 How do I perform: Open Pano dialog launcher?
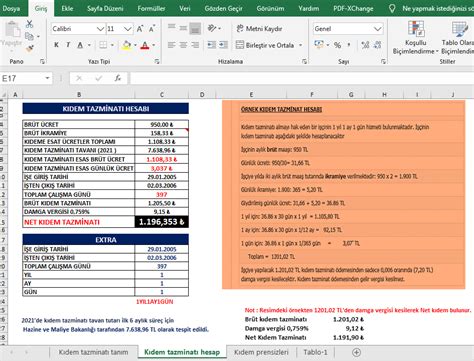(42, 62)
